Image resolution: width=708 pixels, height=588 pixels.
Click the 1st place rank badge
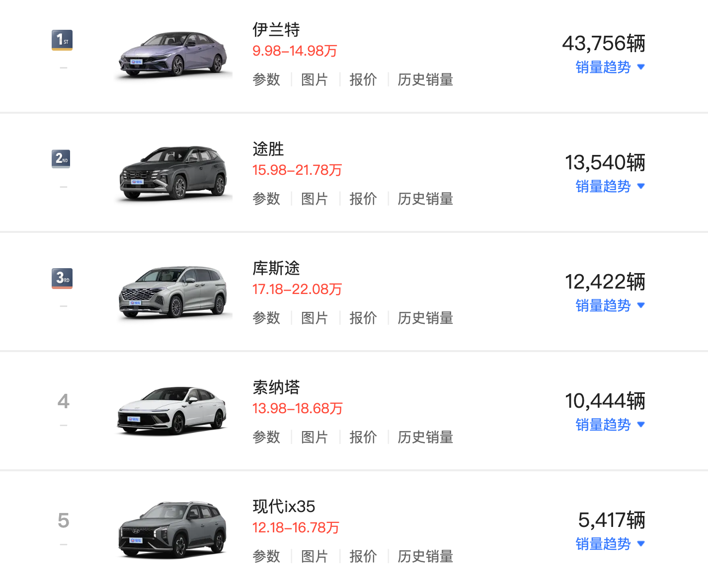(62, 40)
